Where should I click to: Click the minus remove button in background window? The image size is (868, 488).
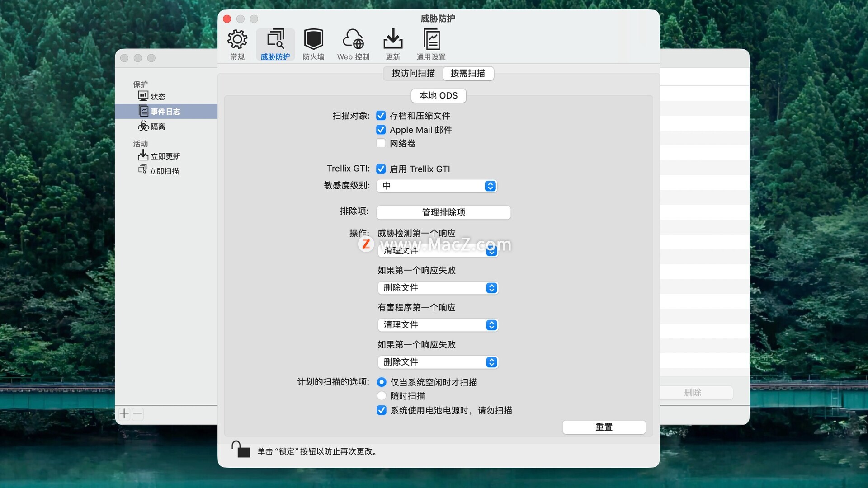[138, 413]
